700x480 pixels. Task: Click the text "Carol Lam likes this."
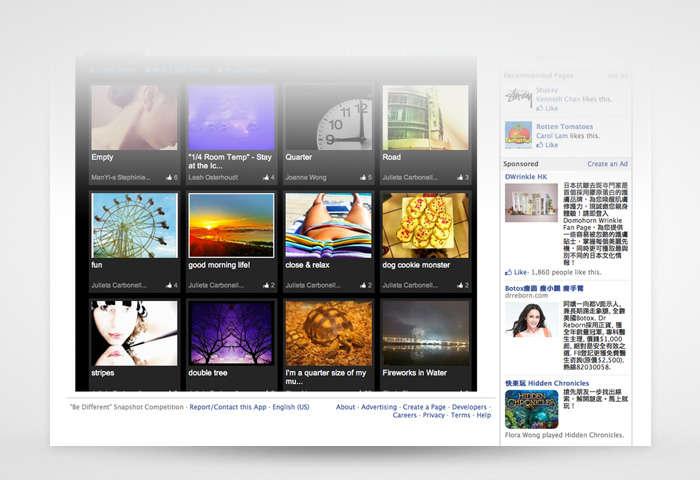pos(568,136)
